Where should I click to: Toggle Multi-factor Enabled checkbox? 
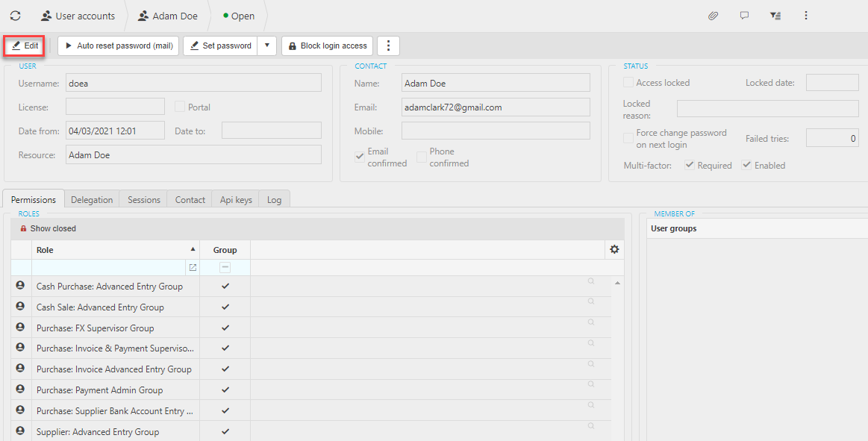pos(747,165)
